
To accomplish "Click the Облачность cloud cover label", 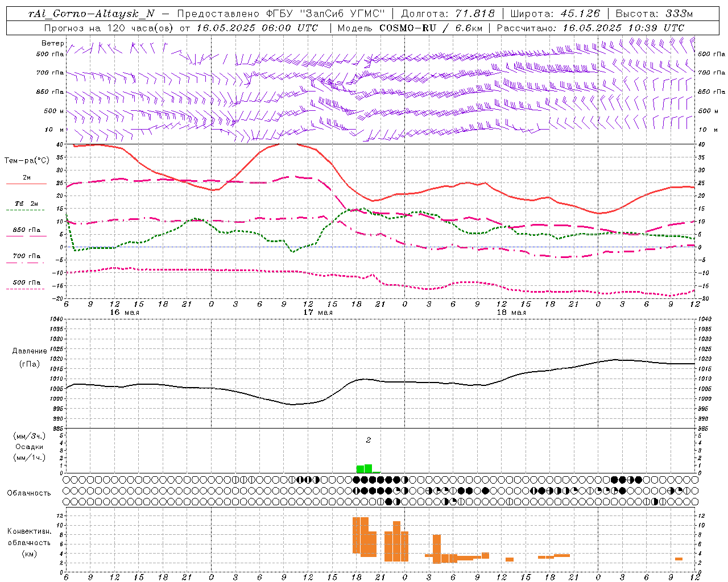I will pyautogui.click(x=29, y=493).
